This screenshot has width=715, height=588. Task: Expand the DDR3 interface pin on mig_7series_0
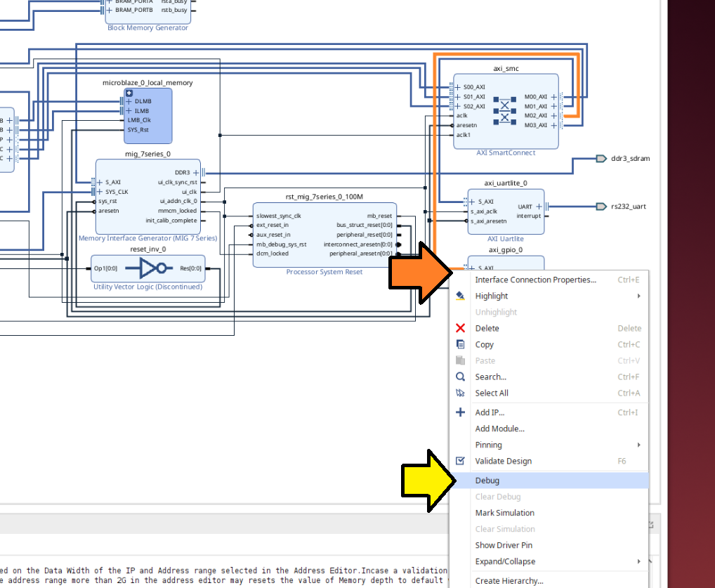tap(196, 172)
